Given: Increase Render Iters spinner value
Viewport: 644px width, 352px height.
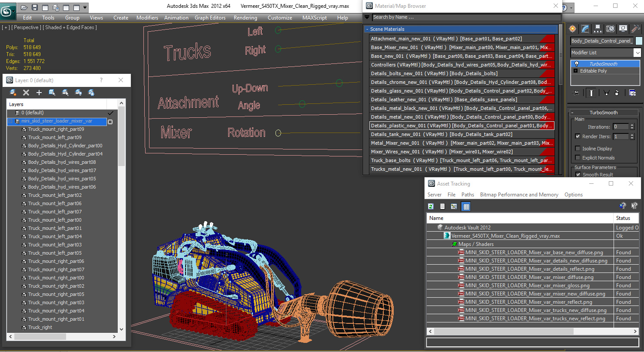Looking at the screenshot, I should 633,135.
